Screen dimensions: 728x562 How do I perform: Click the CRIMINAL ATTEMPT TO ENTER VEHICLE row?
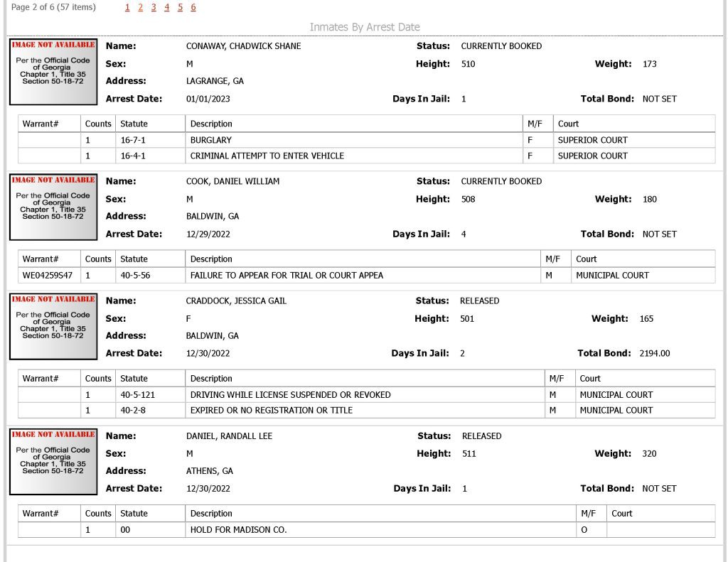pyautogui.click(x=366, y=156)
